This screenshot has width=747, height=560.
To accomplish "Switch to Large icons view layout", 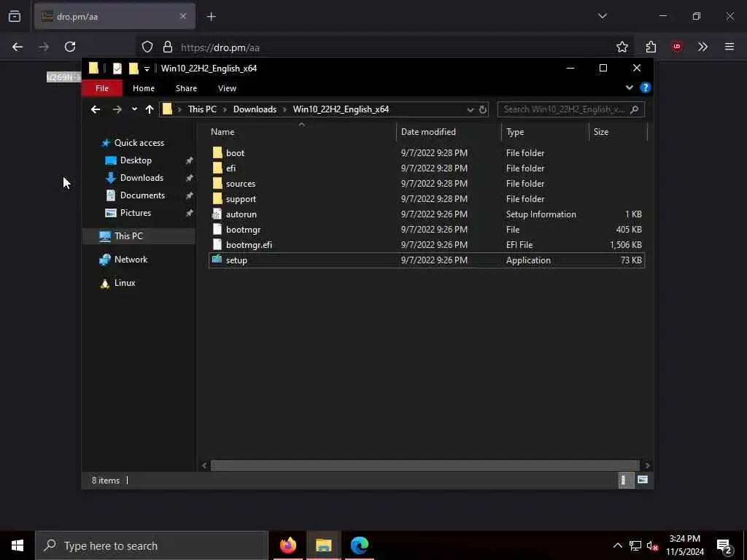I will 642,480.
